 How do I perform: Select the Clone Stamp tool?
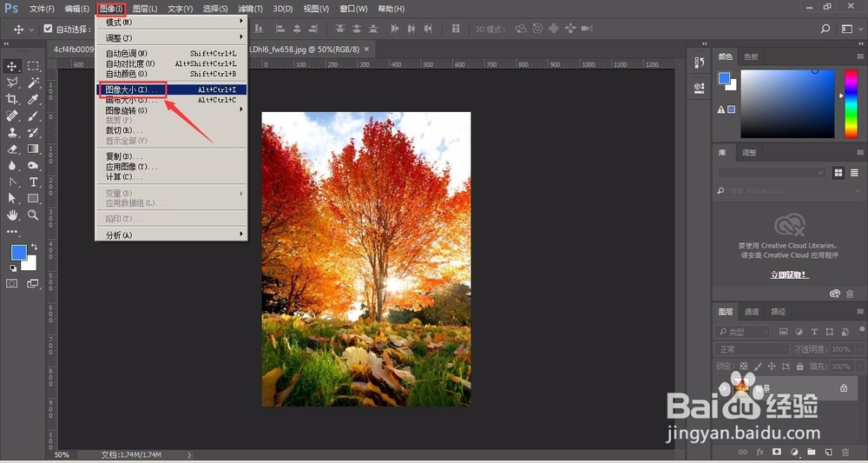11,132
